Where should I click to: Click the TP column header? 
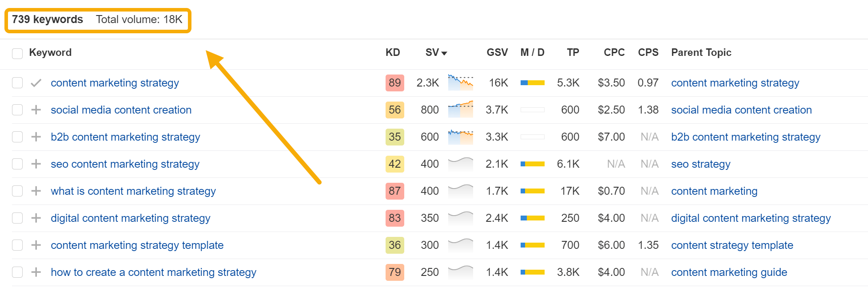[x=573, y=53]
